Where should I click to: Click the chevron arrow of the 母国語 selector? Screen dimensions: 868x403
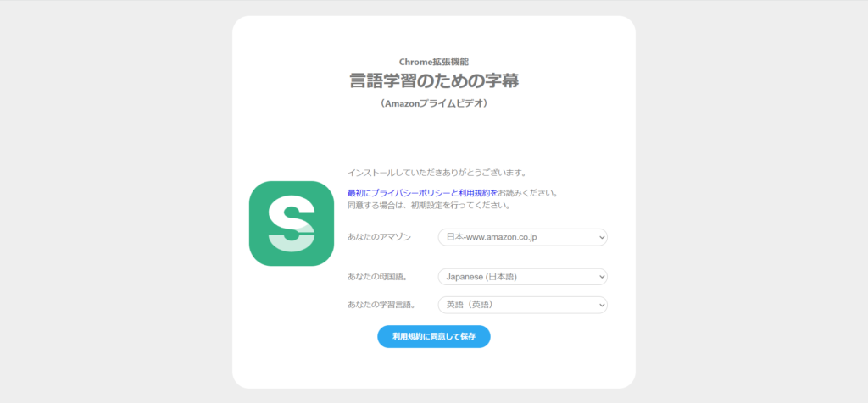pos(603,276)
